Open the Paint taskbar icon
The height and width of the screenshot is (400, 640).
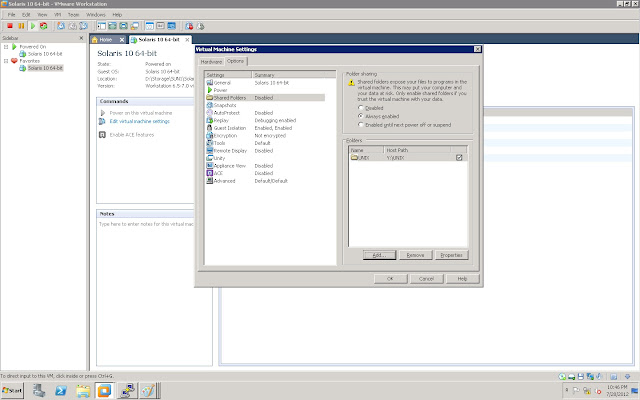(x=148, y=391)
